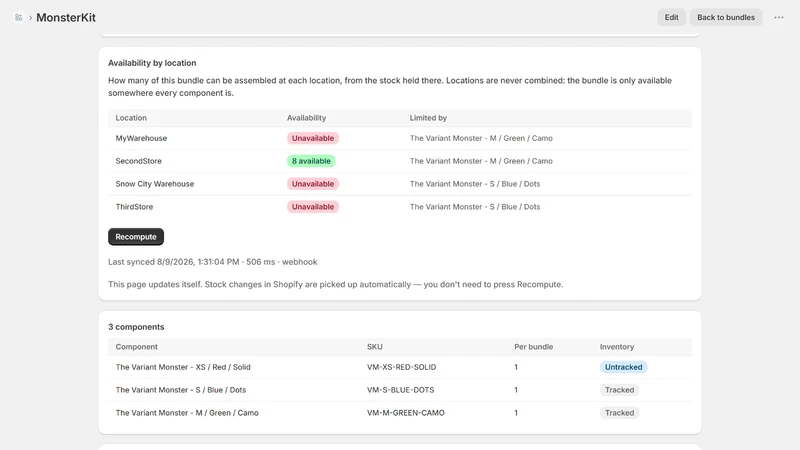
Task: Open the three-dot more actions menu
Action: coord(779,17)
